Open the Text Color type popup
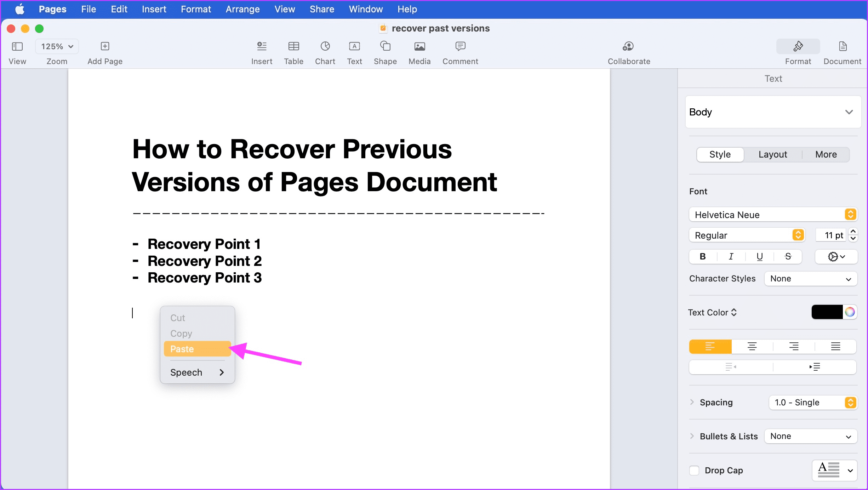Viewport: 868px width, 490px height. (x=712, y=312)
